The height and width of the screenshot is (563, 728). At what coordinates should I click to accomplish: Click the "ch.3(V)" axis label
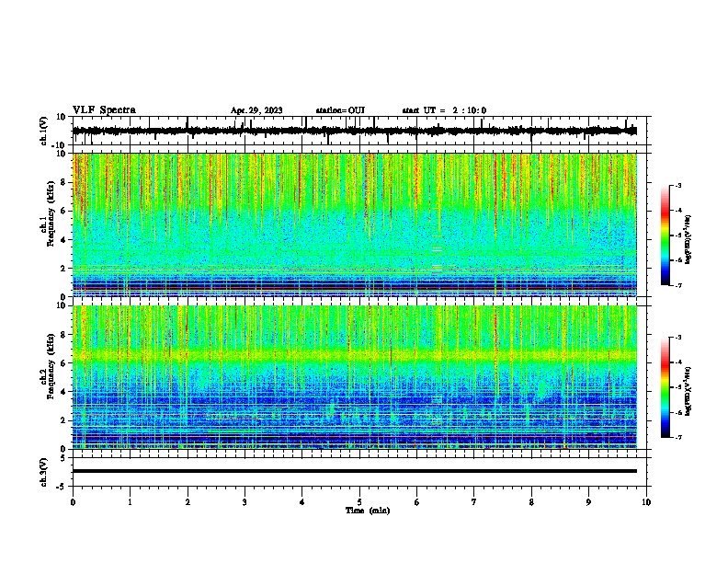click(x=44, y=472)
